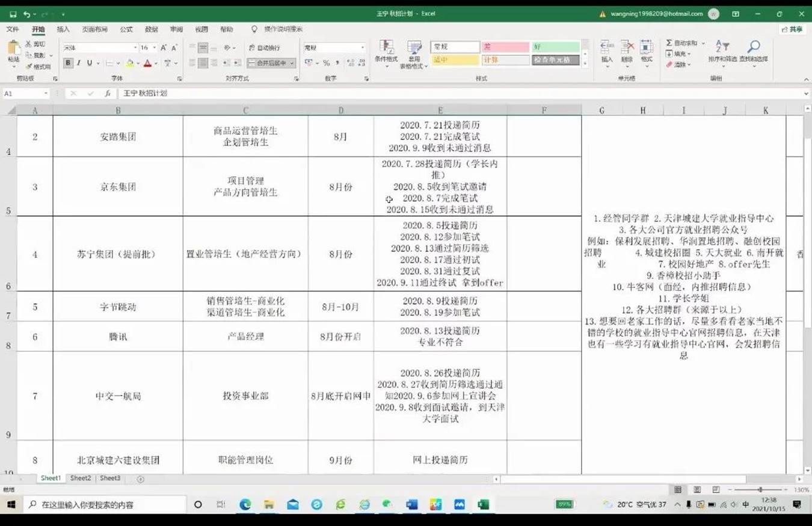Apply comma style icon
812x526 pixels.
pyautogui.click(x=337, y=63)
